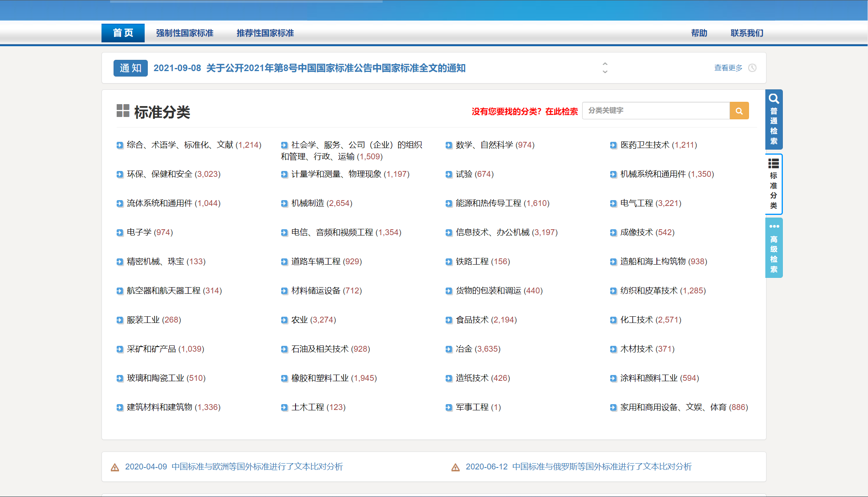Viewport: 868px width, 497px height.
Task: Click the clock icon beside 查看更多
Action: 752,68
